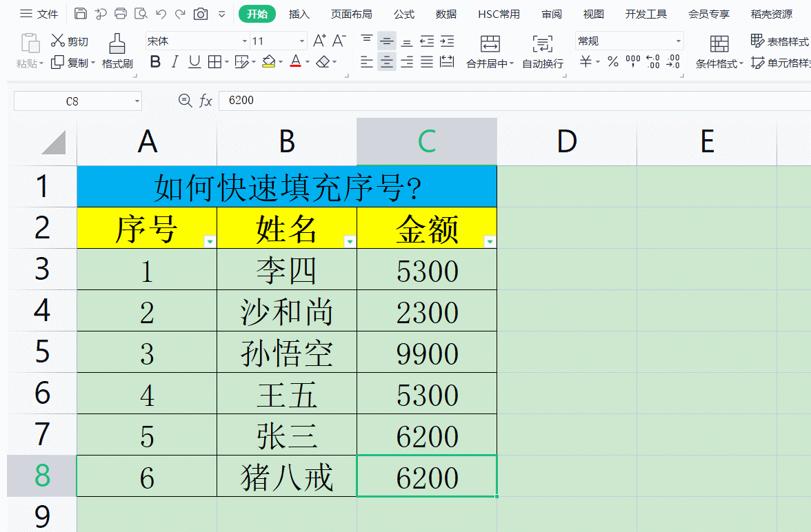Open filter dropdown on 姓名 header

350,241
